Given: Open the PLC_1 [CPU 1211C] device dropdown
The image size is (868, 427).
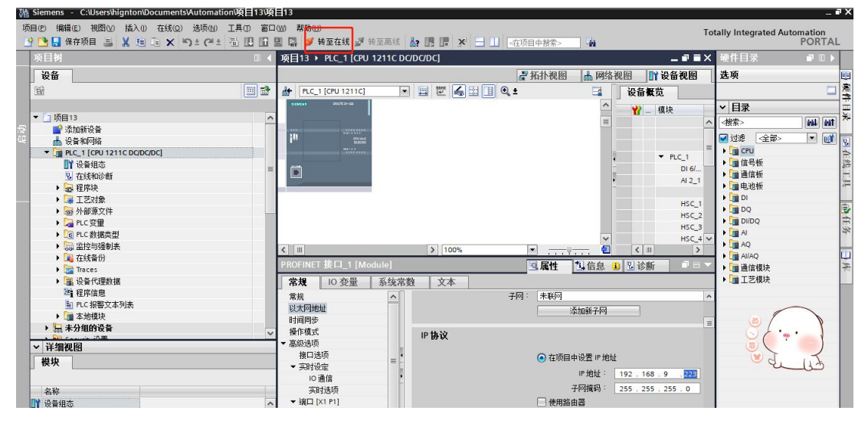Looking at the screenshot, I should click(405, 91).
